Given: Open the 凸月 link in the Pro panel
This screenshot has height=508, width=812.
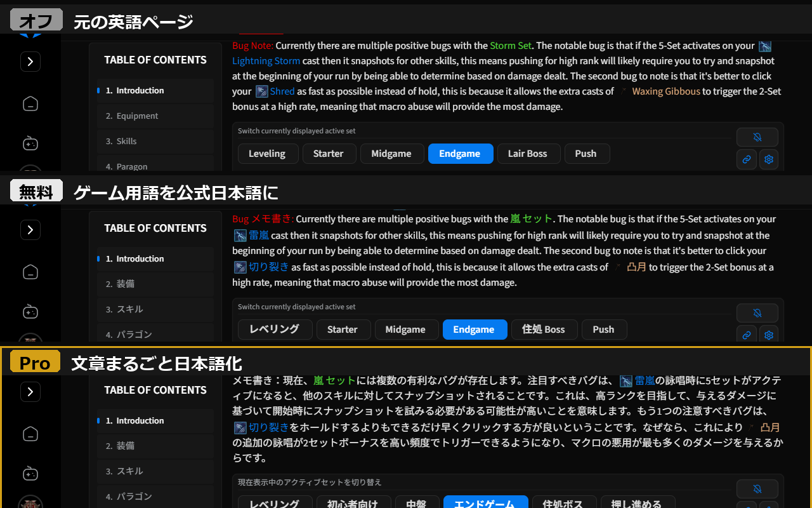Looking at the screenshot, I should pos(770,427).
